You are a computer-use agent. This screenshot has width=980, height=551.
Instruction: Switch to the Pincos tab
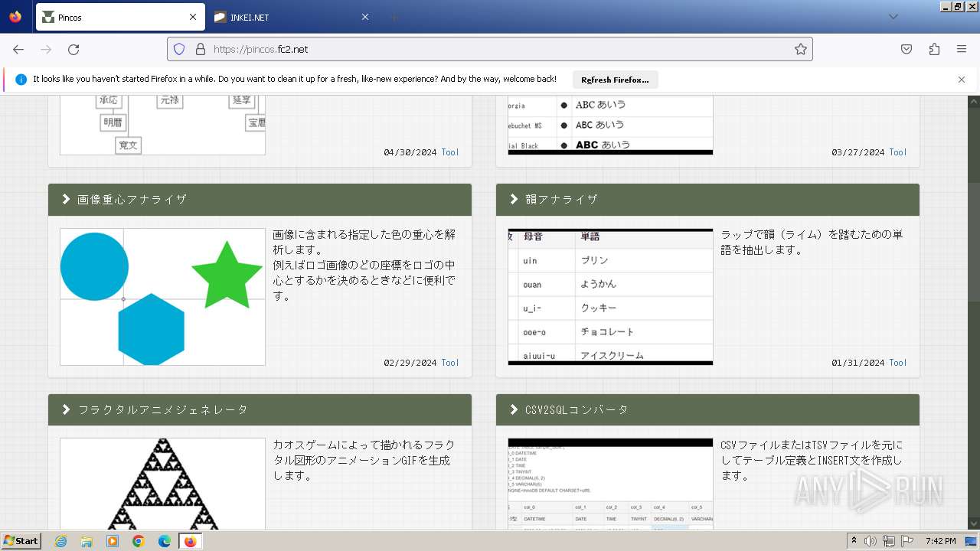pos(120,17)
